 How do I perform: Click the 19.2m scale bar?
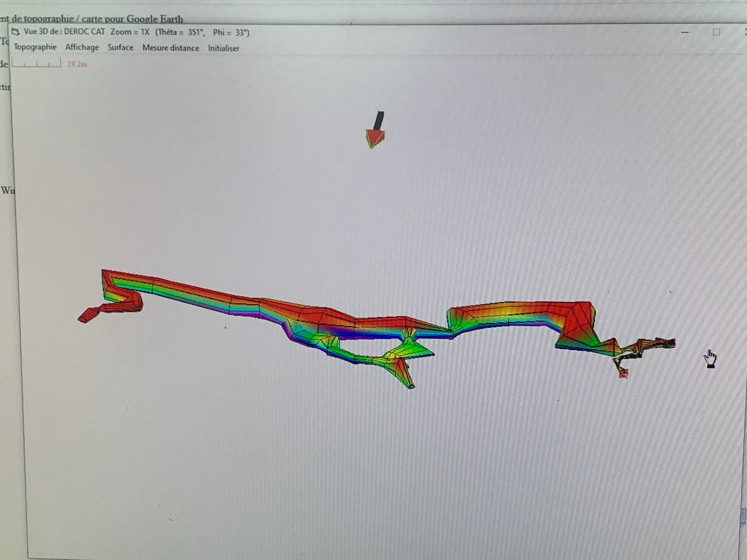pos(36,63)
